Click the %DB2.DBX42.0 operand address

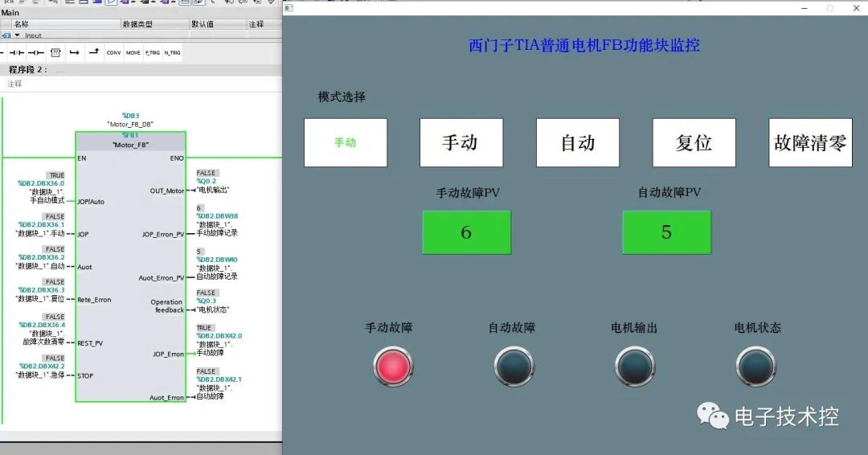[219, 336]
